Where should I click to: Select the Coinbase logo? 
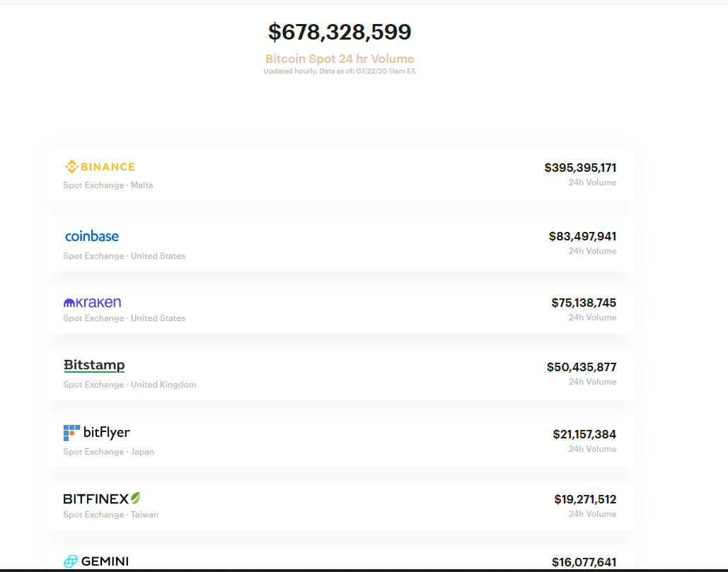click(x=91, y=235)
